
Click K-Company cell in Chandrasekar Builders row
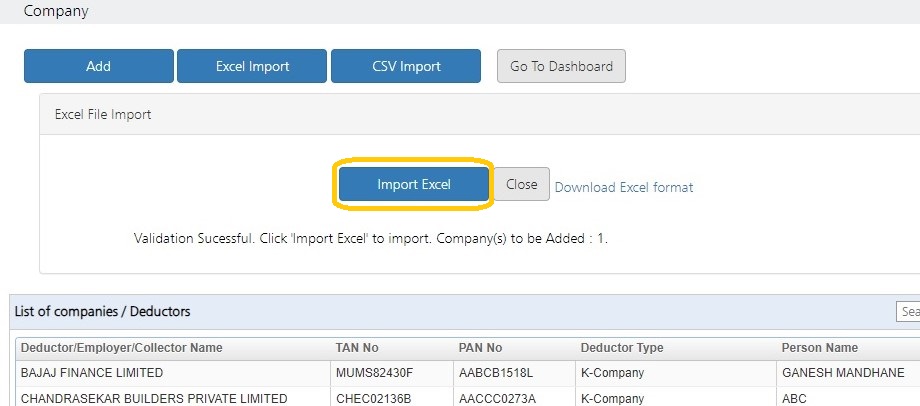(x=612, y=399)
